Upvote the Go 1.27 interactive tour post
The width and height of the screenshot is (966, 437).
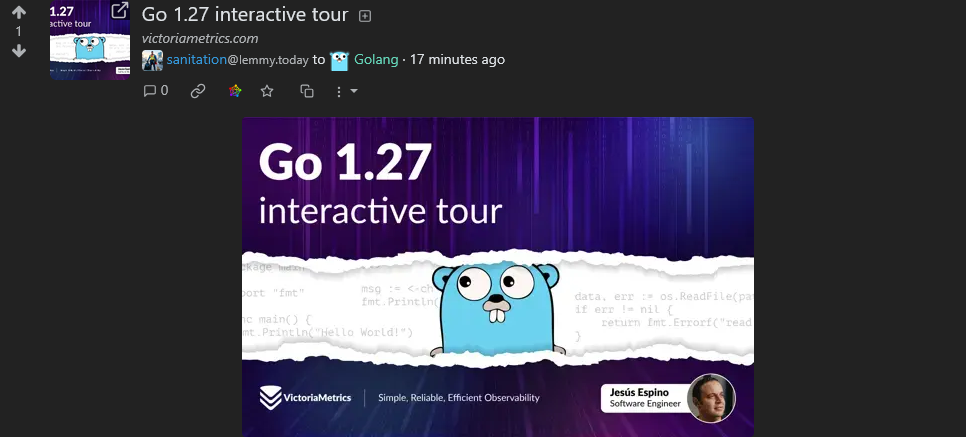(x=19, y=12)
